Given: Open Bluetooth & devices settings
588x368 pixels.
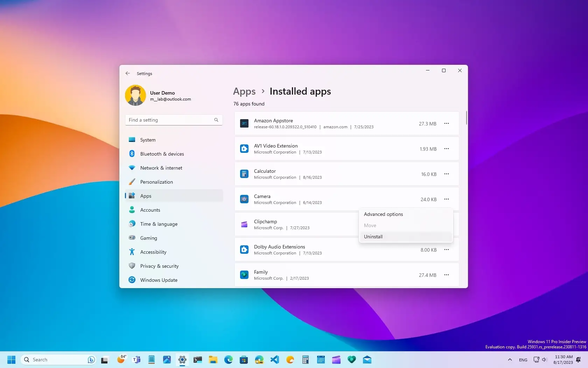Looking at the screenshot, I should (162, 154).
